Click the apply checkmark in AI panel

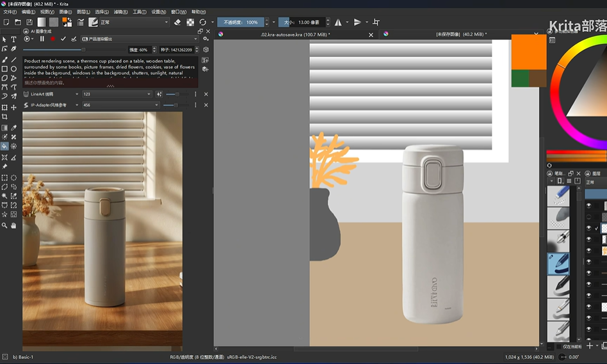(x=63, y=39)
